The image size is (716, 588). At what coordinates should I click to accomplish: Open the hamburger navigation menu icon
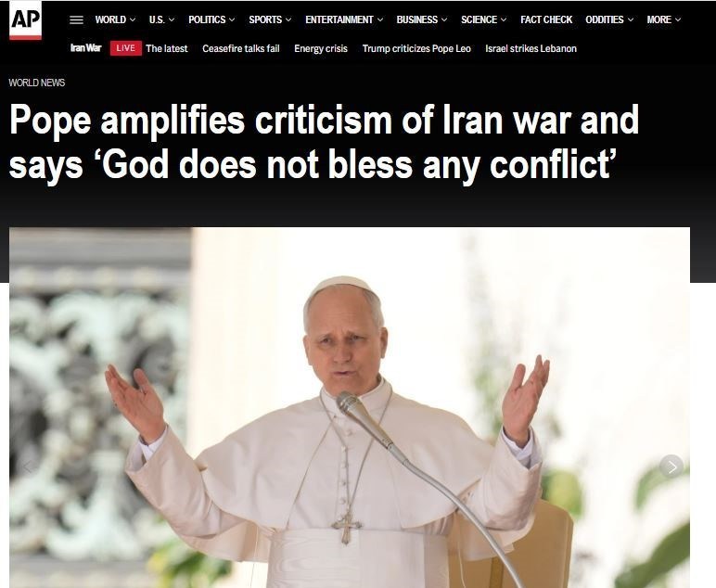pos(76,20)
